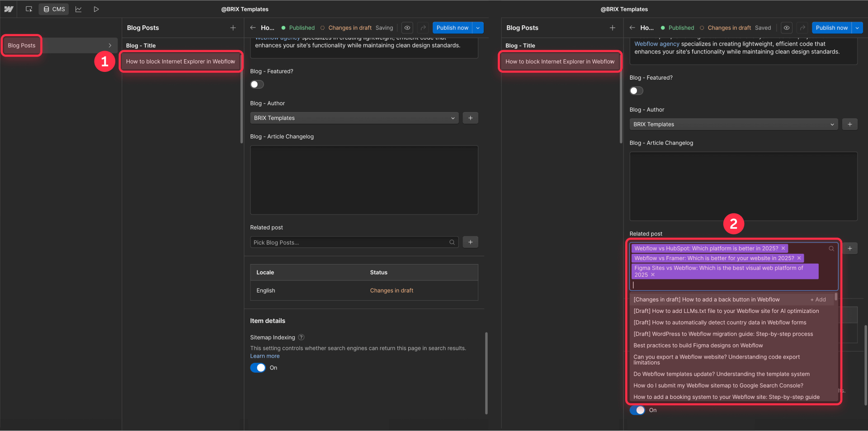Open the CMS tab in top bar
The height and width of the screenshot is (431, 868).
click(54, 9)
